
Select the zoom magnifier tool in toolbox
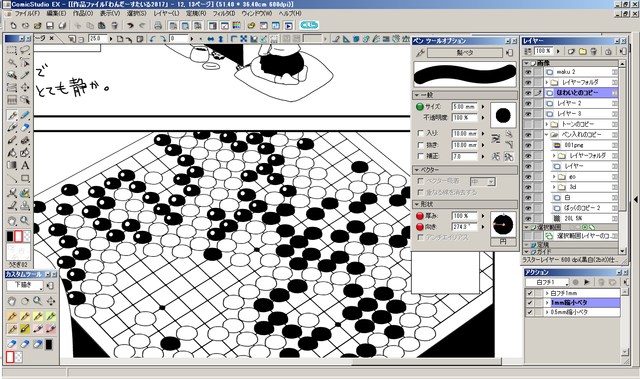25,221
